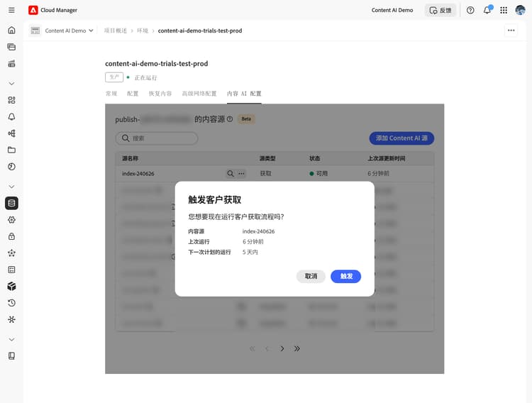Open the card-stack icon below home
Viewport: 532px width, 403px height.
[x=11, y=47]
